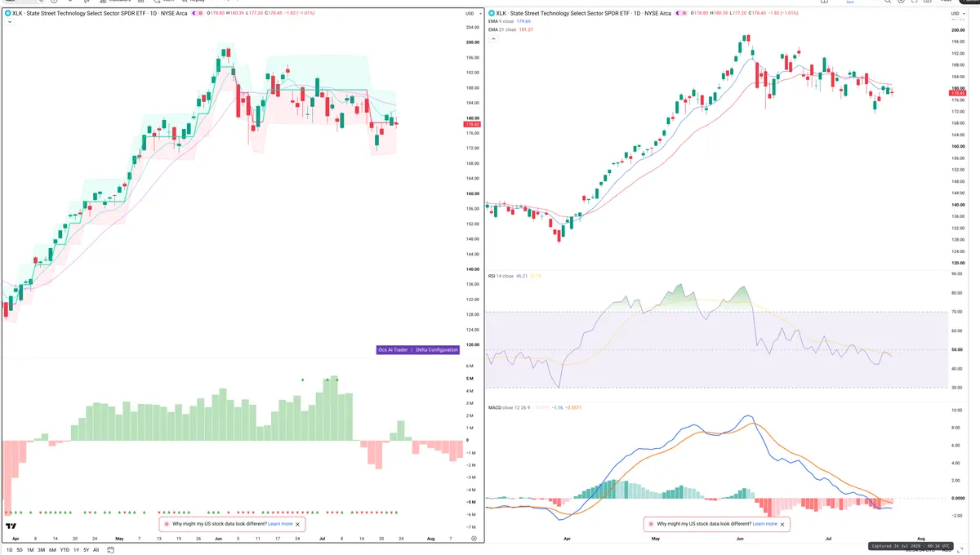The height and width of the screenshot is (555, 980).
Task: Click XLK logo icon on left chart
Action: point(7,13)
